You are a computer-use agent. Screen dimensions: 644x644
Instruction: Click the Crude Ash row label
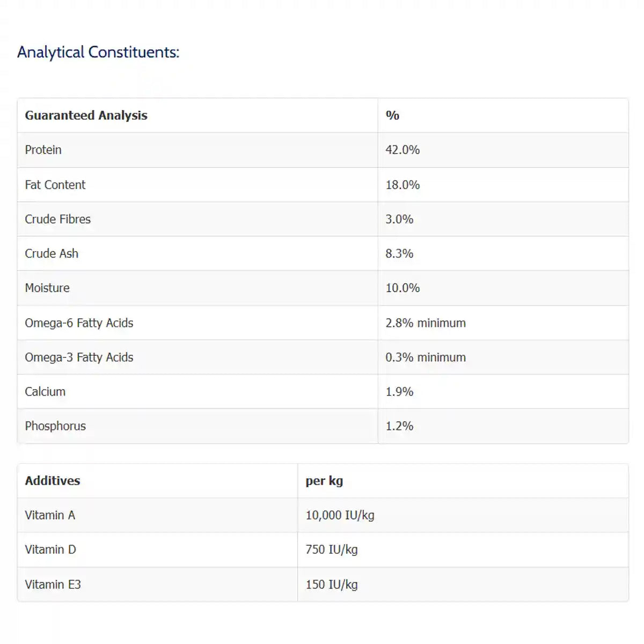click(x=52, y=253)
